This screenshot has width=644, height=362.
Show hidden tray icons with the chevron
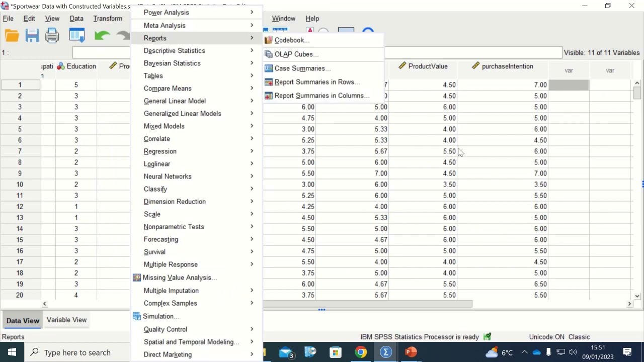pos(524,352)
